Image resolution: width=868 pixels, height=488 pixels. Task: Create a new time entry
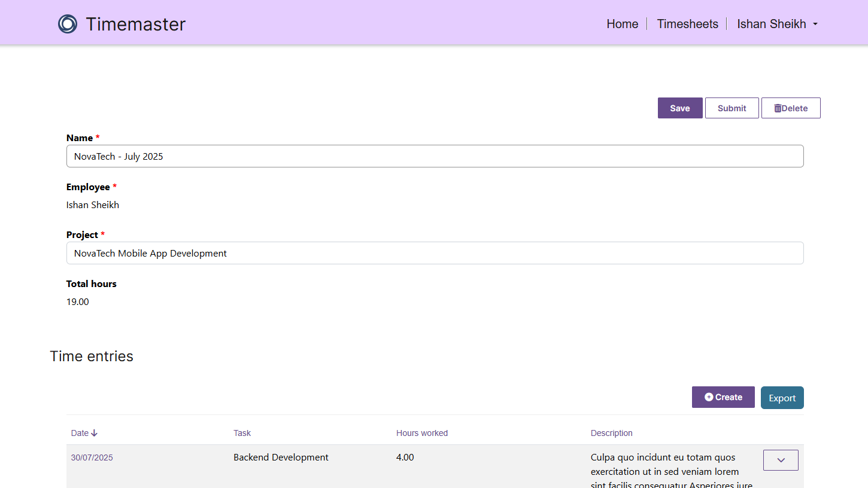[x=723, y=396]
